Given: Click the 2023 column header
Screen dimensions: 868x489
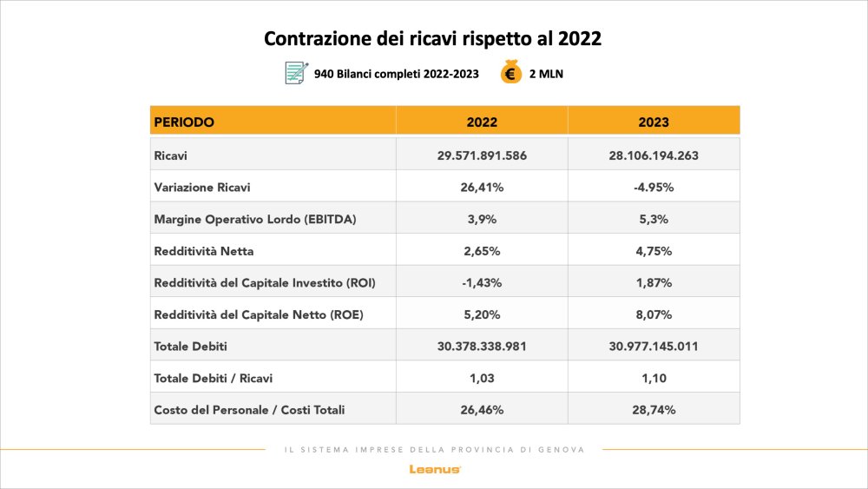Looking at the screenshot, I should coord(654,122).
